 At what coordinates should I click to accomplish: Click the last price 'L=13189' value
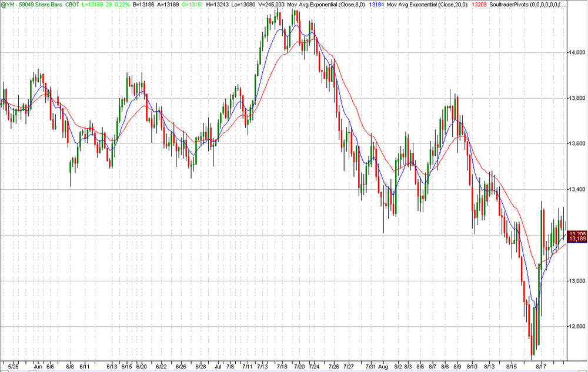tap(92, 5)
